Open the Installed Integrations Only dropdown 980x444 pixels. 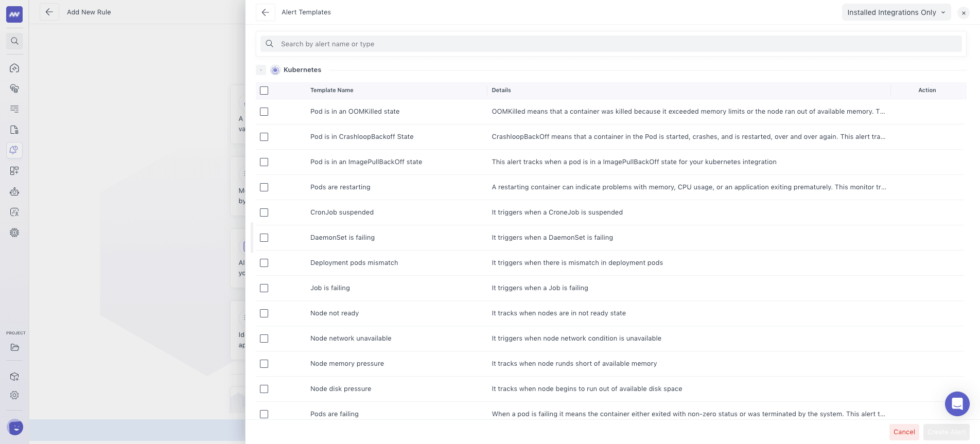pyautogui.click(x=896, y=12)
